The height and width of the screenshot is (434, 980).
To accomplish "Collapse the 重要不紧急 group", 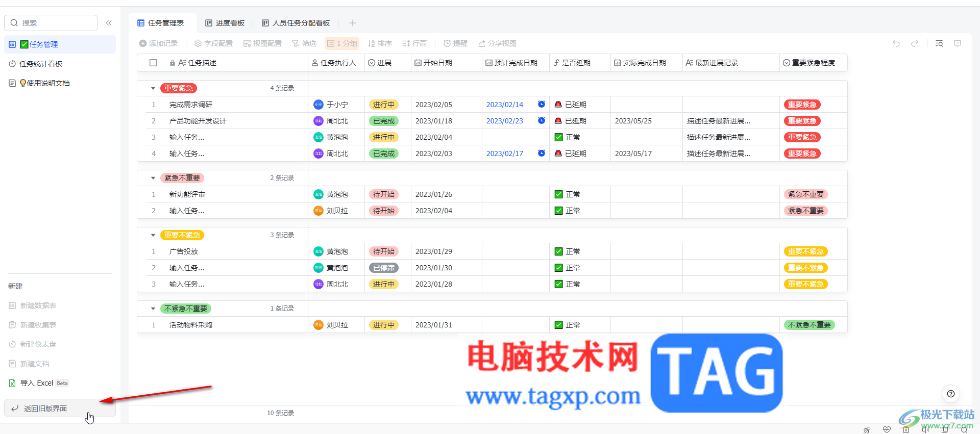I will [x=153, y=235].
